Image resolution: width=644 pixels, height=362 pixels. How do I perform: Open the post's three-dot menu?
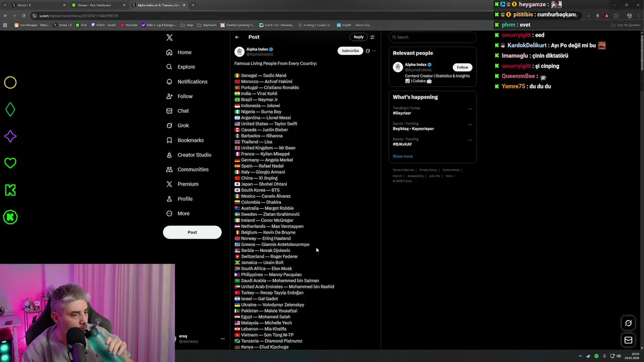point(374,51)
